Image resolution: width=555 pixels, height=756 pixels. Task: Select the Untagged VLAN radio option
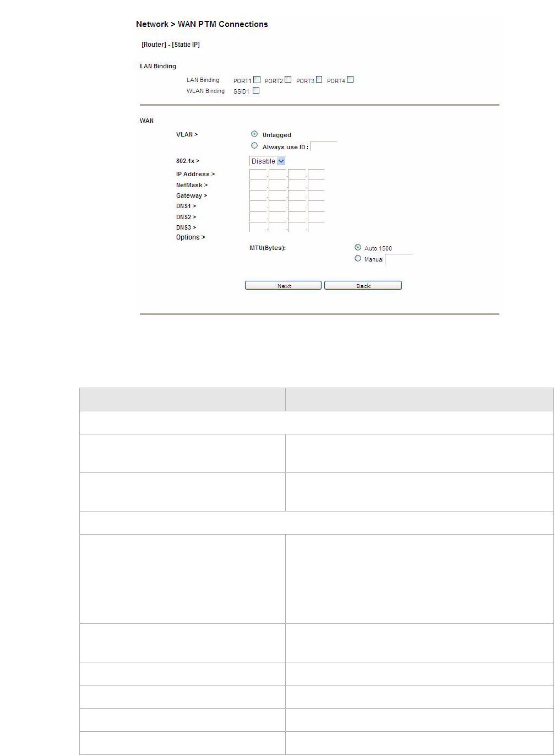coord(254,134)
